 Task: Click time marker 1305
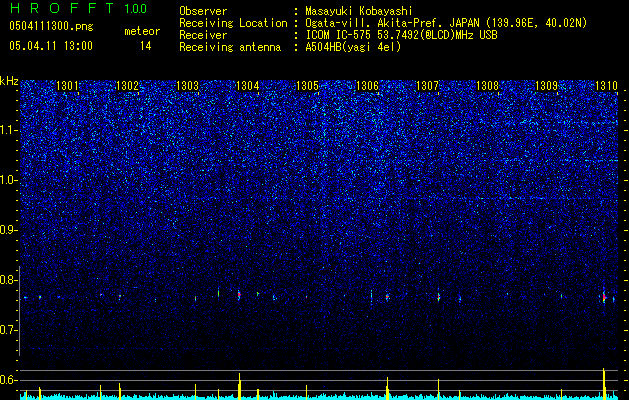point(307,86)
